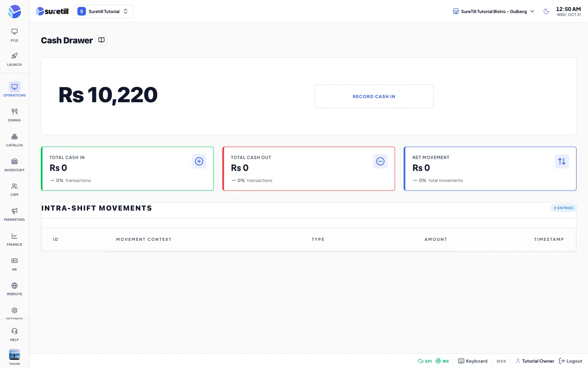Open the Keyboard shortcuts button
The image size is (588, 368).
(x=473, y=361)
